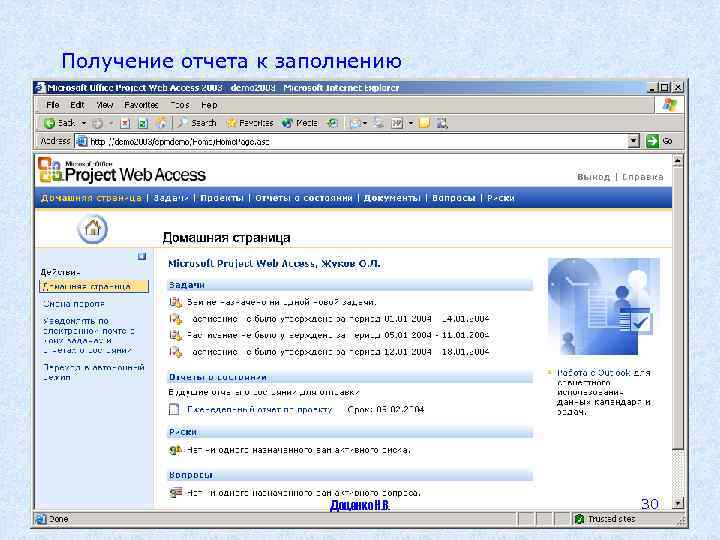
Task: Open the Документы navigation tab
Action: pyautogui.click(x=392, y=198)
